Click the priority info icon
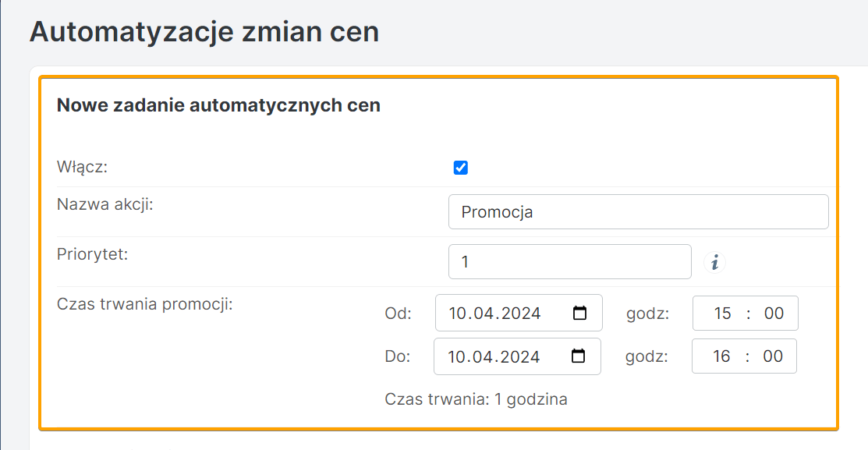Screen dimensions: 868x450 714,262
